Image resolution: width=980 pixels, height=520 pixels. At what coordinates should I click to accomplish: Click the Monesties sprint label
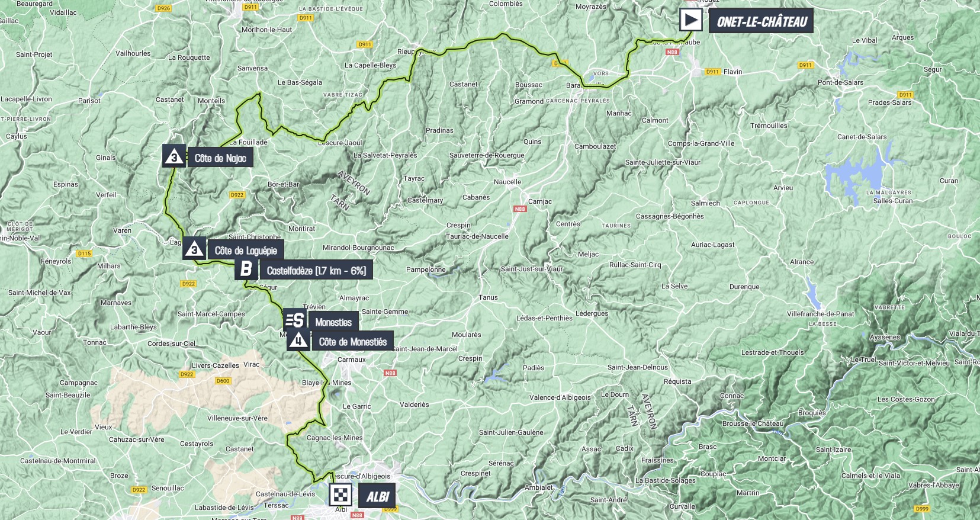click(x=333, y=322)
